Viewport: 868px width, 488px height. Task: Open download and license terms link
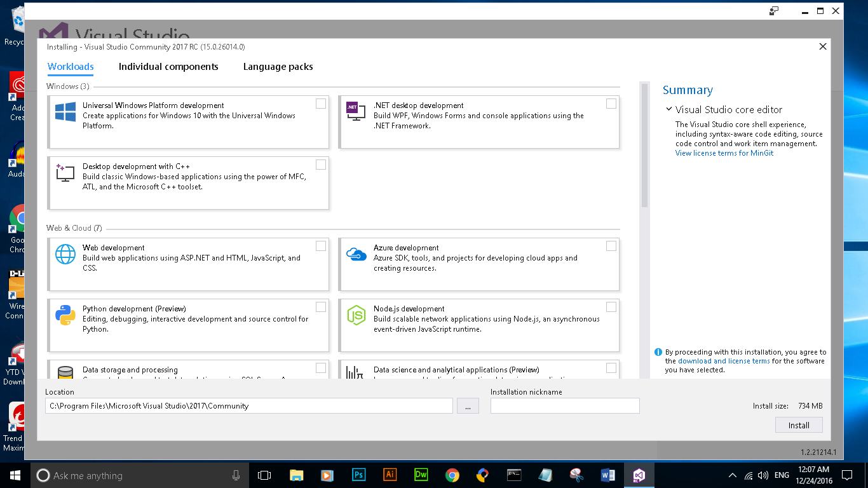click(x=724, y=361)
